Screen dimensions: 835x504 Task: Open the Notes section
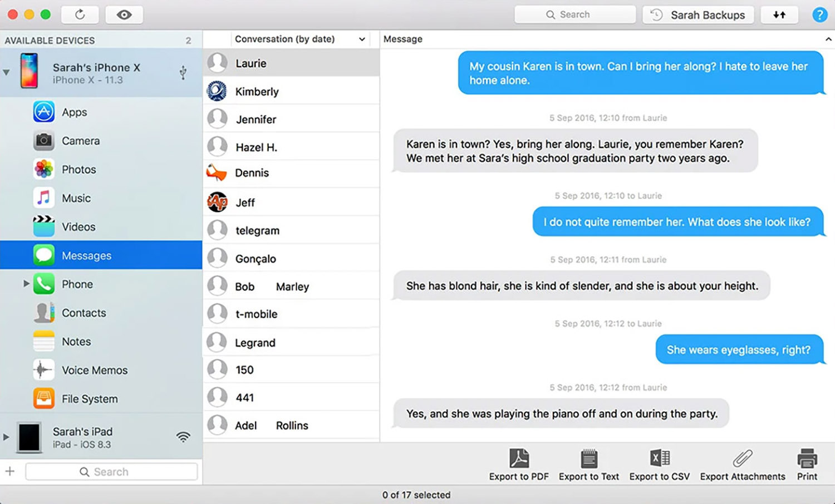(x=76, y=341)
